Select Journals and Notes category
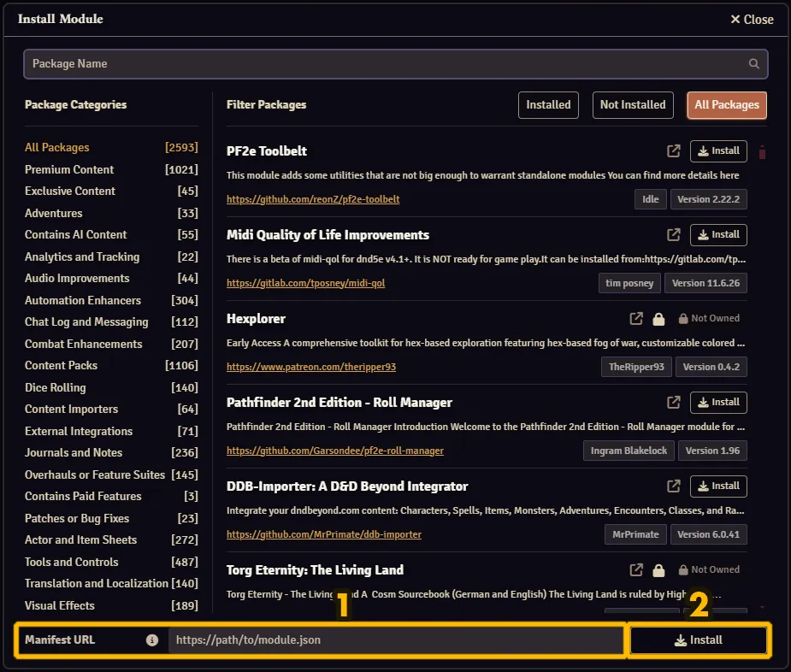This screenshot has width=791, height=672. [111, 452]
